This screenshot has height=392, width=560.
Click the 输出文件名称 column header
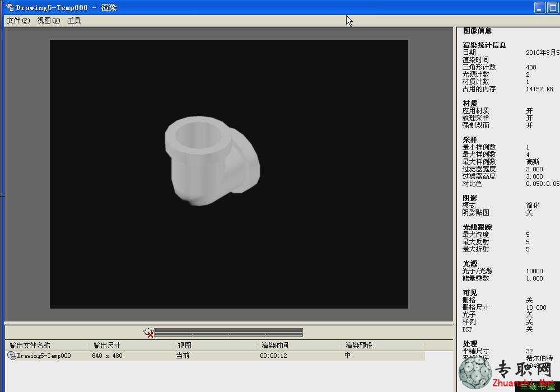click(x=30, y=345)
